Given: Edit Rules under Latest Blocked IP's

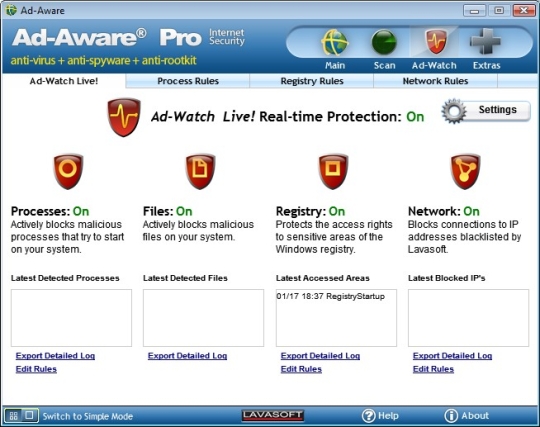Looking at the screenshot, I should pyautogui.click(x=433, y=369).
